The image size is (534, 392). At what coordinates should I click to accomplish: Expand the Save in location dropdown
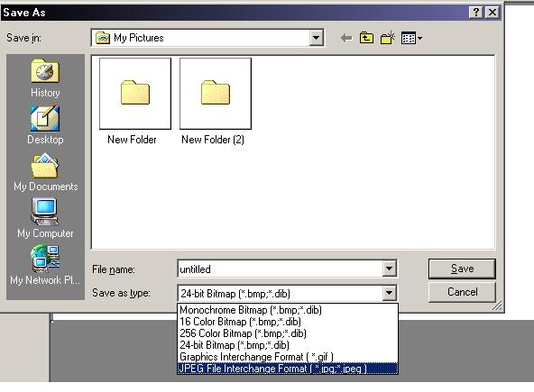coord(316,38)
